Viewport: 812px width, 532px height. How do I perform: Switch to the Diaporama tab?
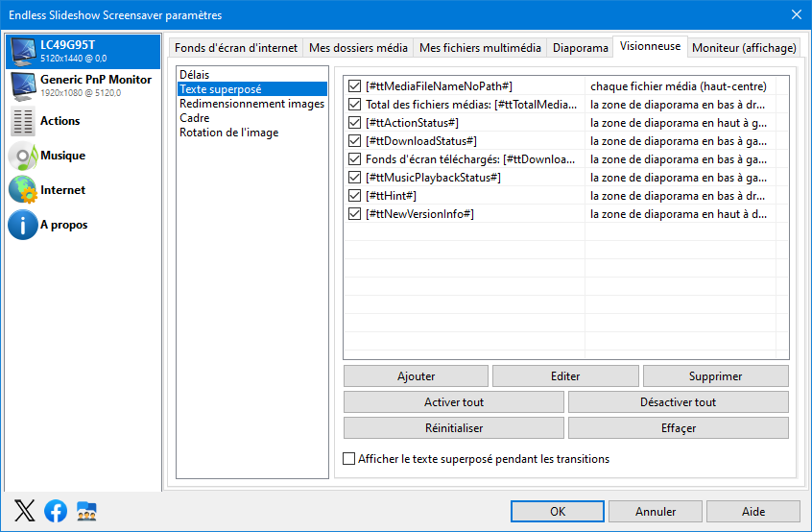pos(580,48)
